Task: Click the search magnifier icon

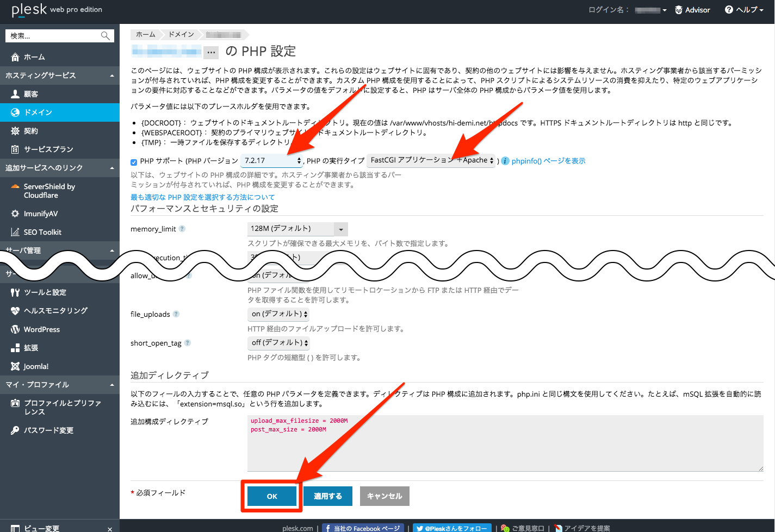Action: 106,36
